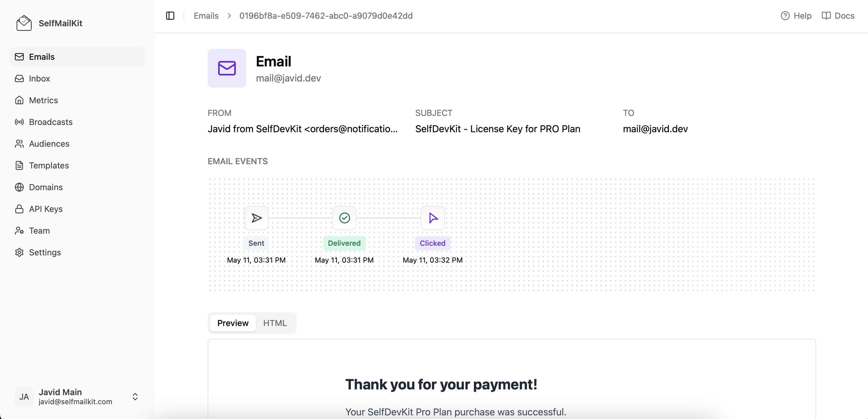Click the Emails envelope sidebar icon
The height and width of the screenshot is (419, 868).
19,57
